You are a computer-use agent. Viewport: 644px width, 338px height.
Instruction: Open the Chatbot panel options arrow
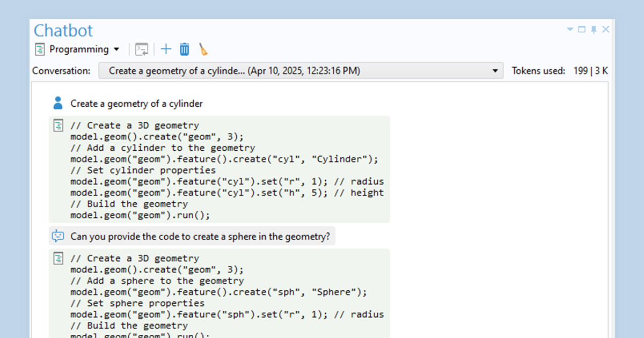pyautogui.click(x=570, y=30)
